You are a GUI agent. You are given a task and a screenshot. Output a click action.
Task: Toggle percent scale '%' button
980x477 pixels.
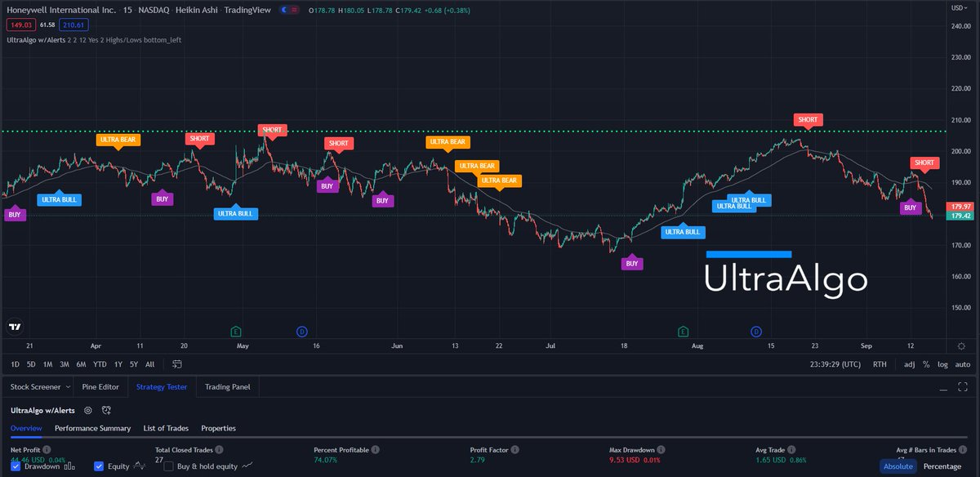point(928,364)
